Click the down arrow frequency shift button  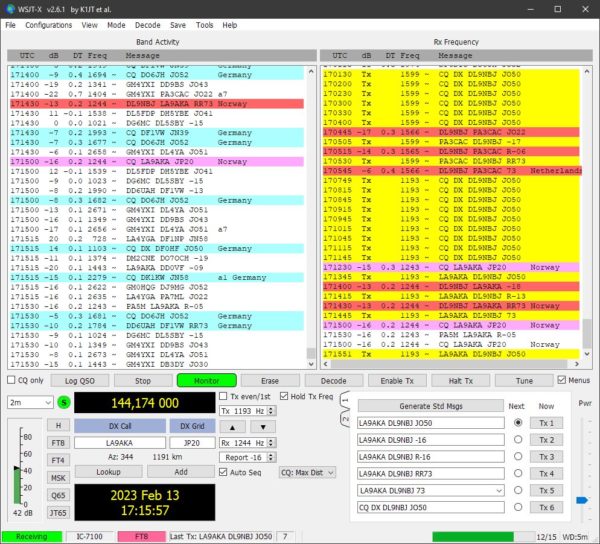click(x=263, y=427)
